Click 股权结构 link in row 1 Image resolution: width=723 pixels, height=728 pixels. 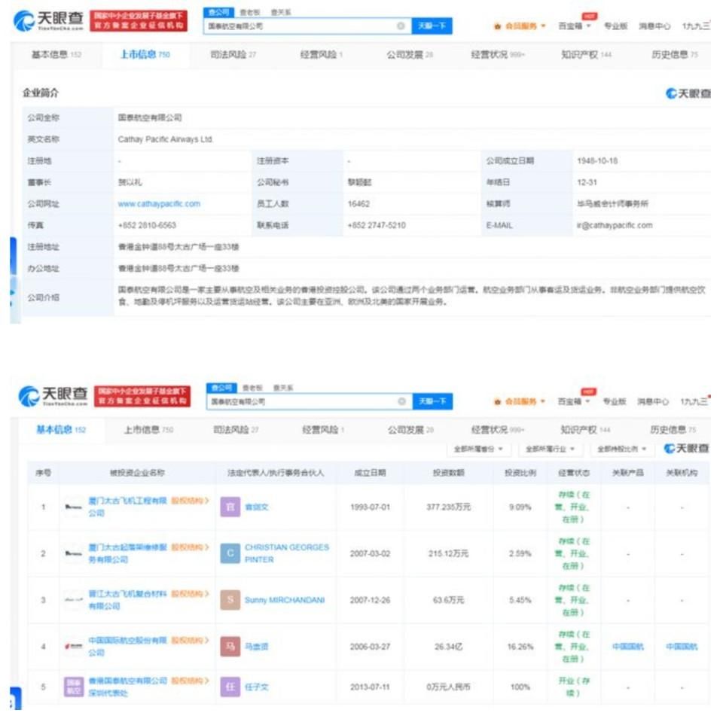190,501
